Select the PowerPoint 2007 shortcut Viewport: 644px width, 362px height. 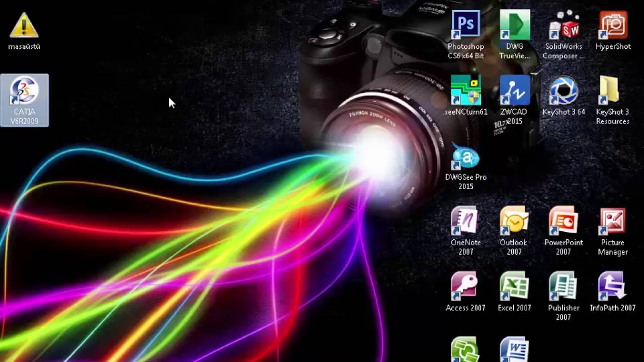[563, 231]
